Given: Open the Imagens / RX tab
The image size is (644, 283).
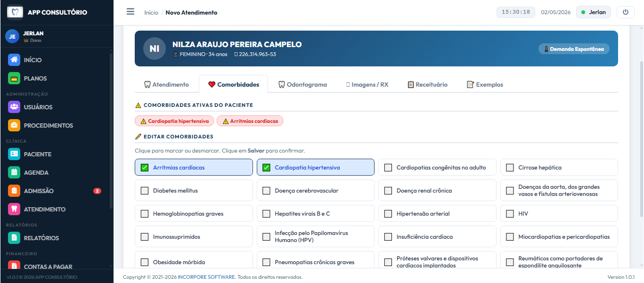Looking at the screenshot, I should tap(367, 84).
